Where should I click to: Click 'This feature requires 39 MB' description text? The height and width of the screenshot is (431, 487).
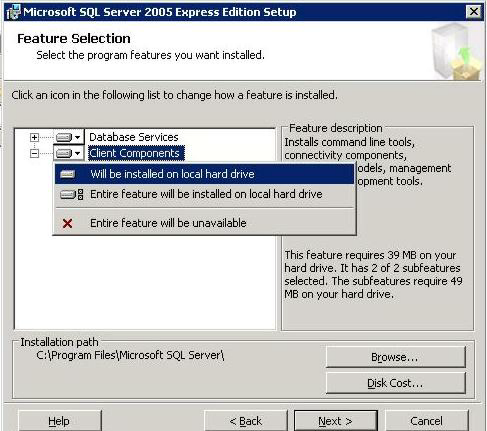coord(373,274)
